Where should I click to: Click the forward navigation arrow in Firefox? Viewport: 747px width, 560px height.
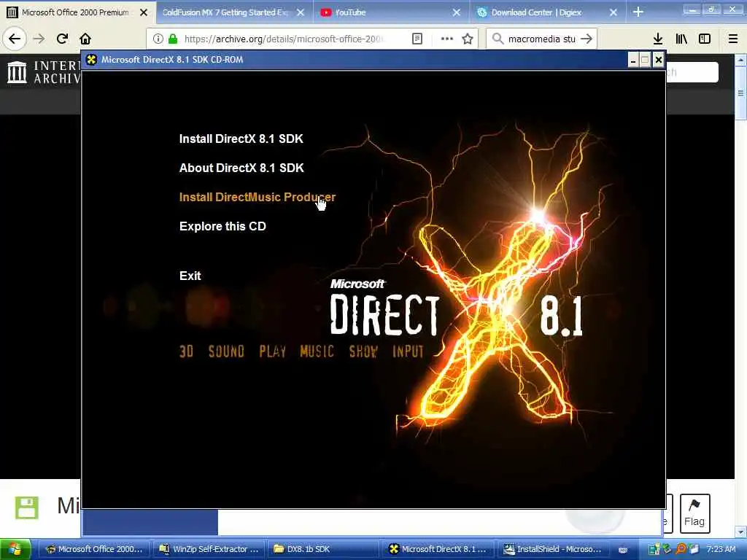pos(39,39)
